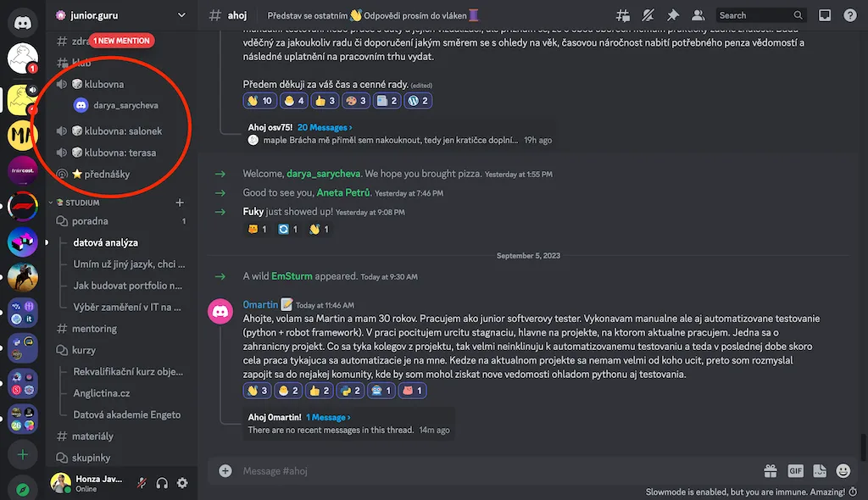Open pinned messages pin icon
This screenshot has height=500, width=868.
[672, 15]
